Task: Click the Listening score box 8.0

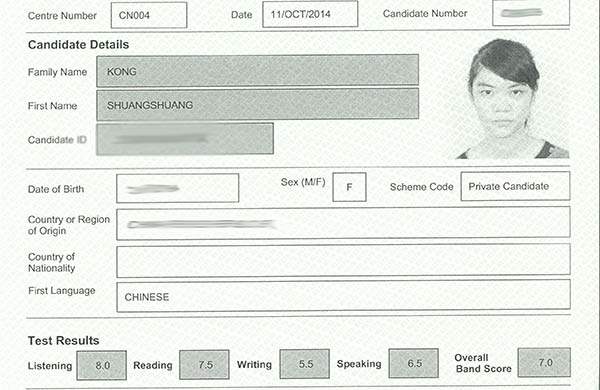Action: (x=101, y=365)
